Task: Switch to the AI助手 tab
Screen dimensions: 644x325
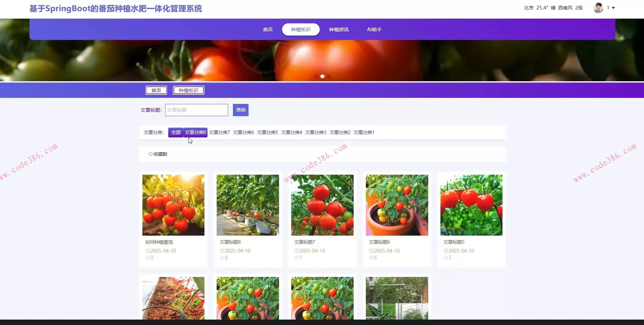Action: (x=374, y=29)
